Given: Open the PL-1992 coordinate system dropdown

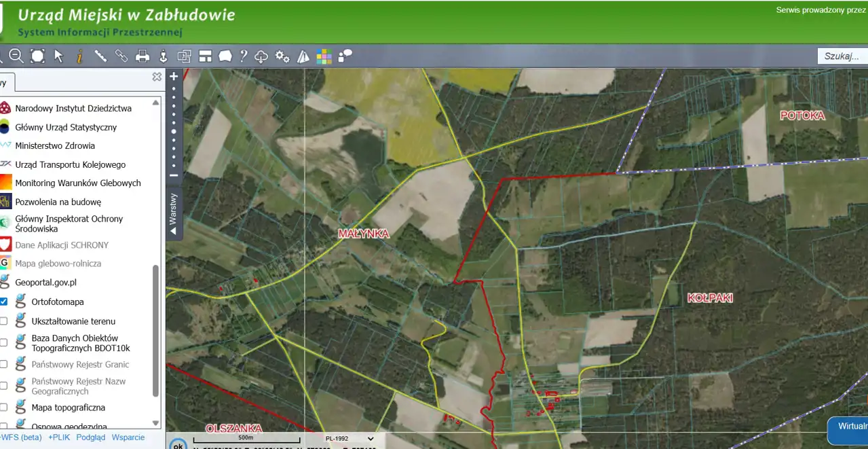Looking at the screenshot, I should pyautogui.click(x=349, y=439).
